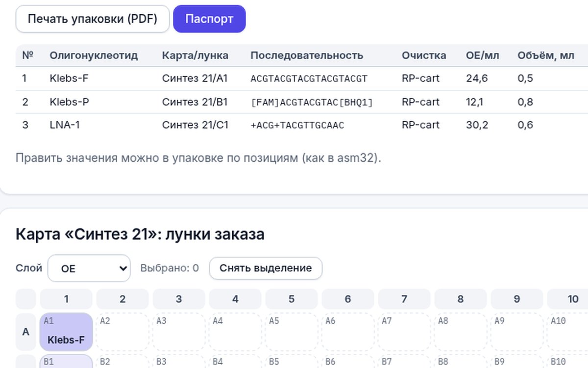
Task: Click row header A of the plate
Action: coord(26,332)
